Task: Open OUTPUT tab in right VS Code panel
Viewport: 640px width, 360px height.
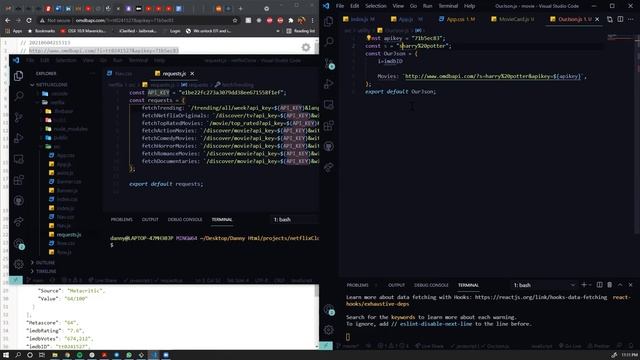Action: click(x=396, y=285)
